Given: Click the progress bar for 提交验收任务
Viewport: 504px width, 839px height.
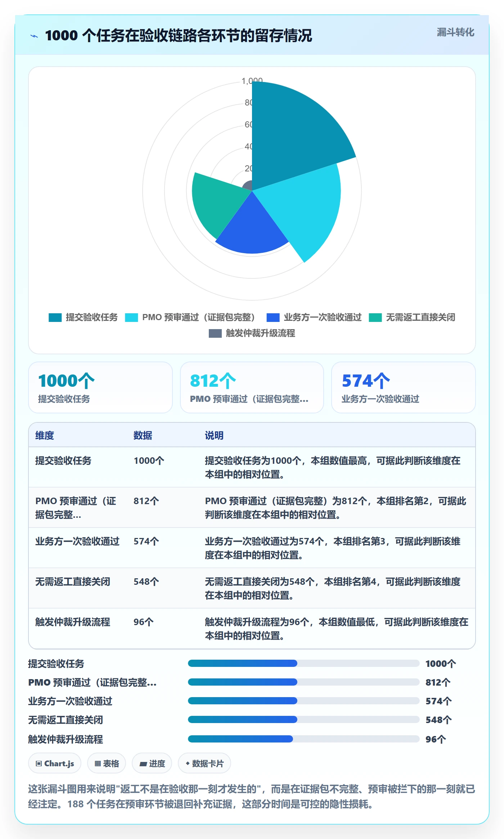Looking at the screenshot, I should point(304,663).
